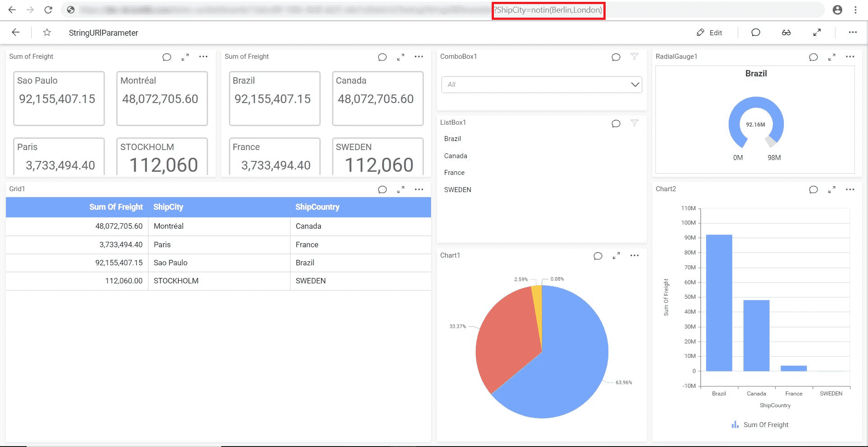Enter dashboard fullscreen mode from top toolbar
This screenshot has height=447, width=868.
[817, 33]
